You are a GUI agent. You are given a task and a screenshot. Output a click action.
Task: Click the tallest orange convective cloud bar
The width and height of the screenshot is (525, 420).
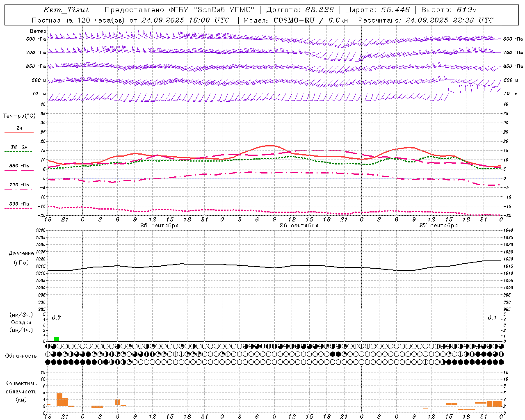click(59, 400)
